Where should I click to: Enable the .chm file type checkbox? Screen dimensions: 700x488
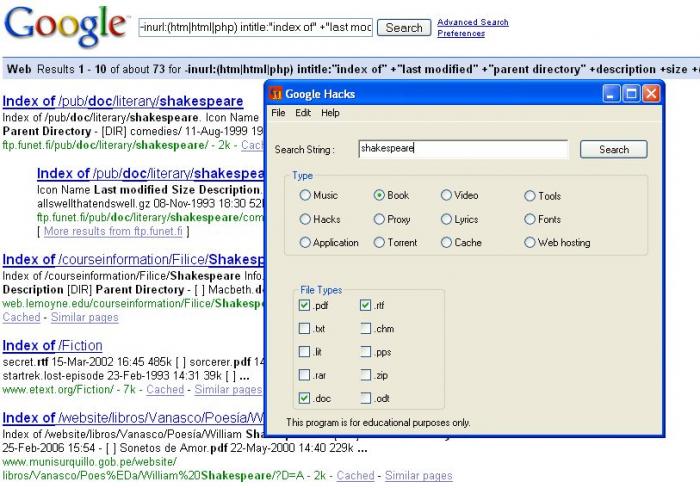365,329
